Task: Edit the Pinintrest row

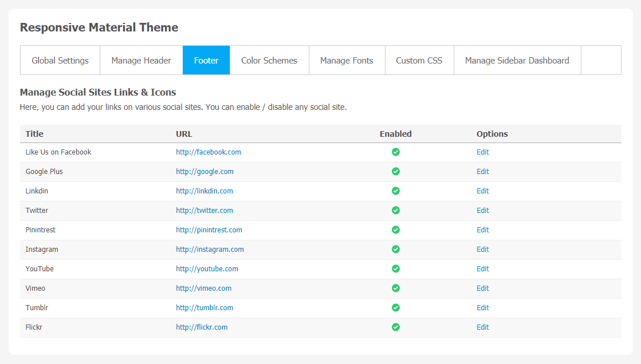Action: coord(483,230)
